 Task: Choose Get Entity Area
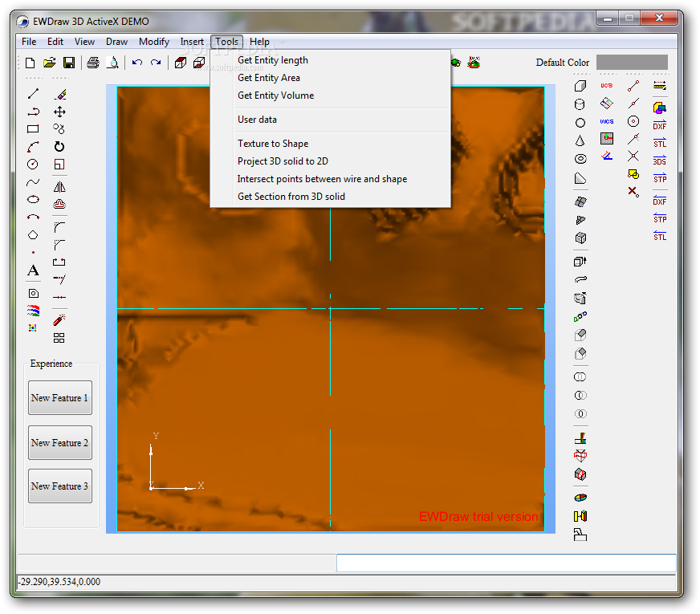[331, 78]
